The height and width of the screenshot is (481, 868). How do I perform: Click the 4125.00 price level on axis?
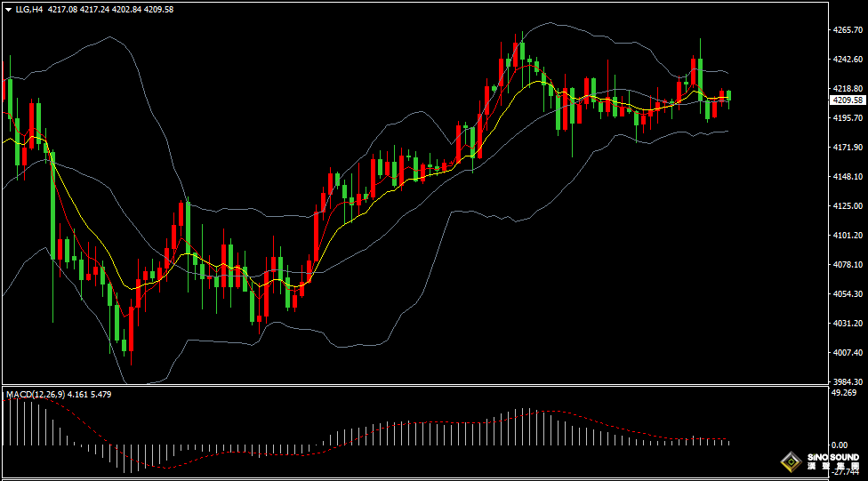[x=846, y=206]
